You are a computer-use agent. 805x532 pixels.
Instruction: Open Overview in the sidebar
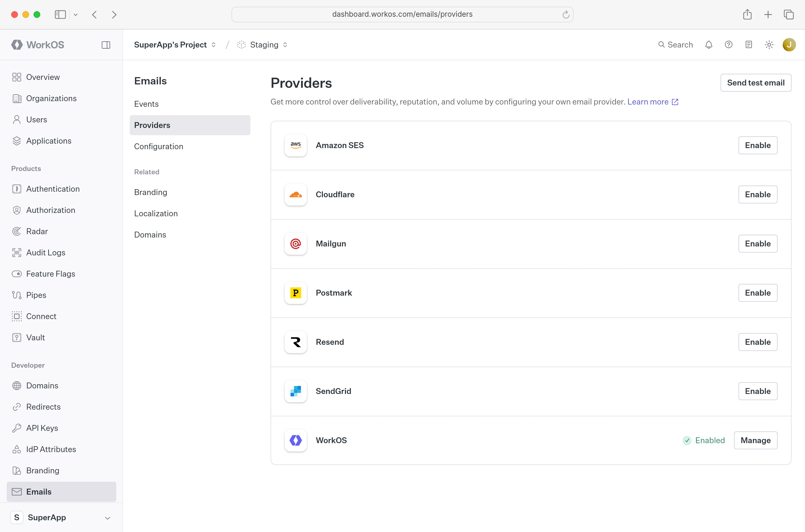point(61,77)
